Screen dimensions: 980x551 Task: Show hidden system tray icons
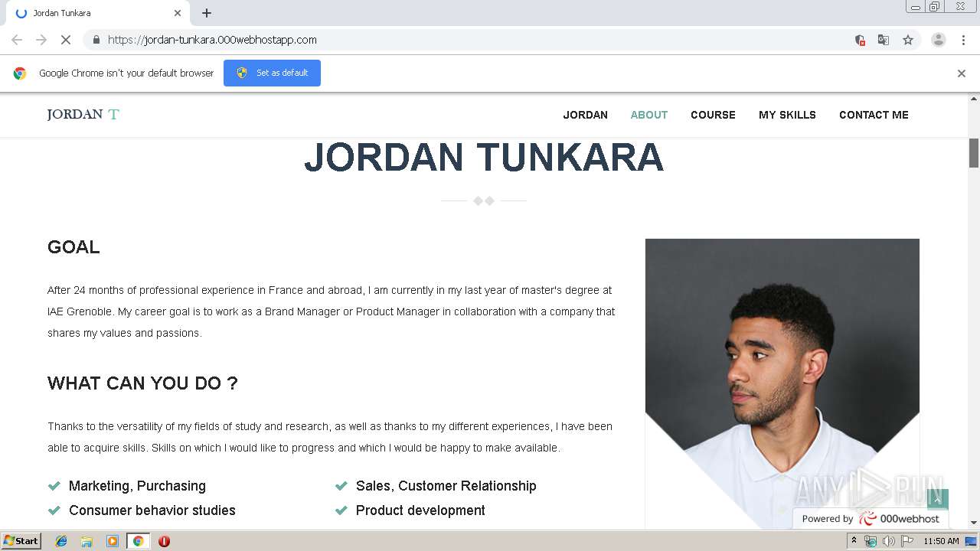tap(854, 541)
